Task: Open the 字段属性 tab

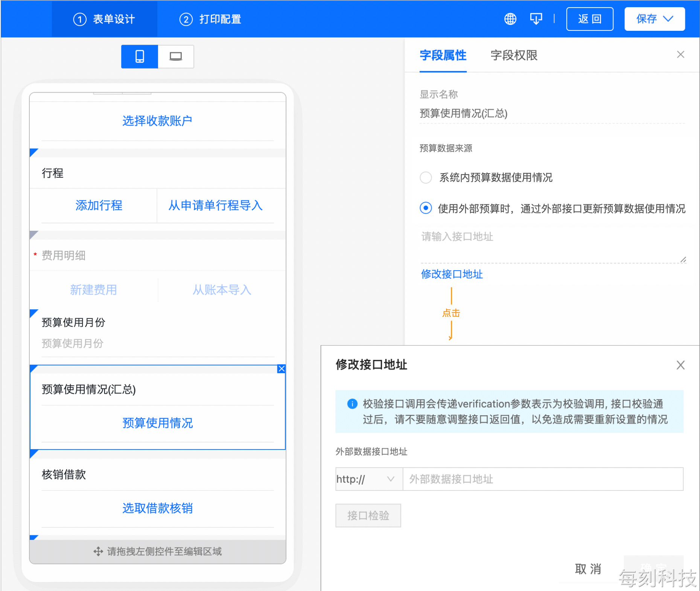Action: pos(443,55)
